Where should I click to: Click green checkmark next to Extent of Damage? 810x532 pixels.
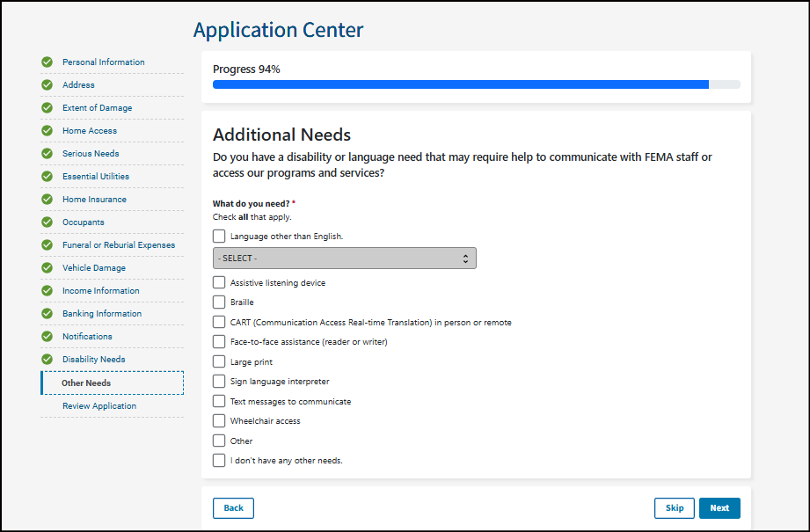tap(47, 108)
